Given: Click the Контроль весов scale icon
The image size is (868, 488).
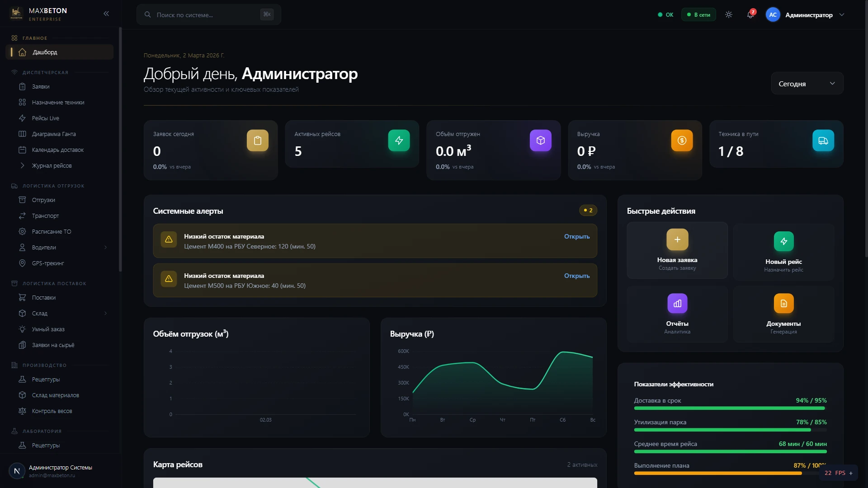Looking at the screenshot, I should (x=22, y=411).
